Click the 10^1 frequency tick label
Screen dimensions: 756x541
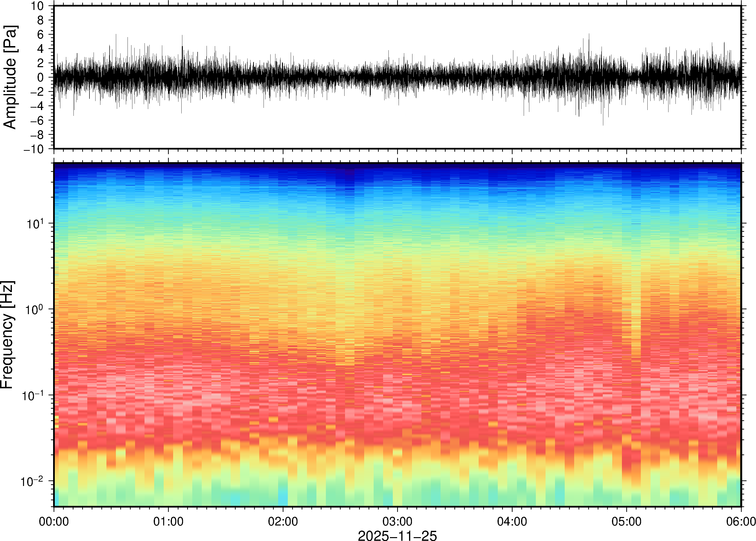pyautogui.click(x=35, y=224)
